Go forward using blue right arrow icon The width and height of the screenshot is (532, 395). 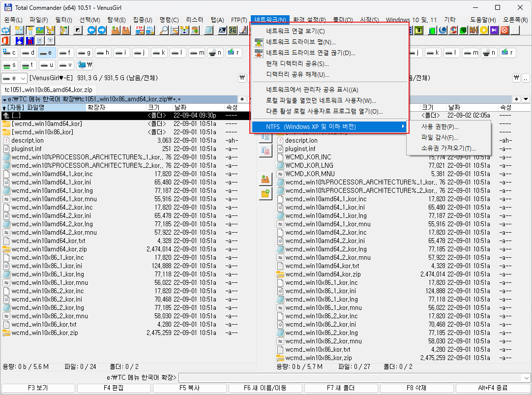coord(102,30)
